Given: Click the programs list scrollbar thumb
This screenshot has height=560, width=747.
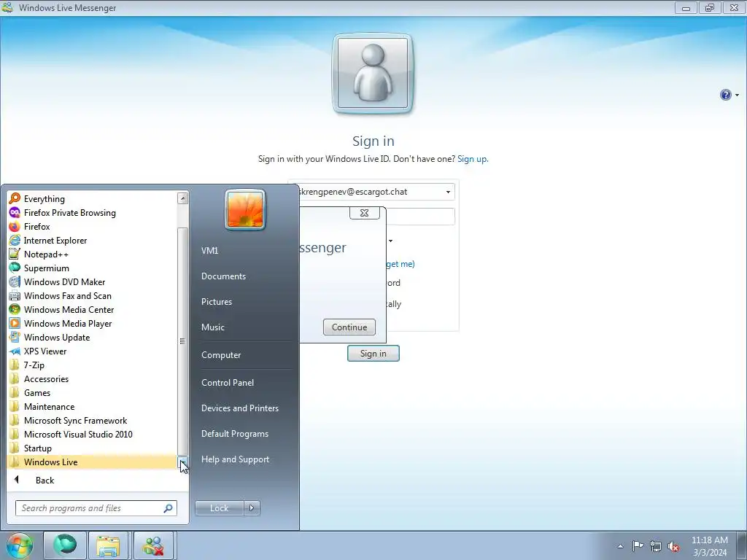Looking at the screenshot, I should (182, 341).
